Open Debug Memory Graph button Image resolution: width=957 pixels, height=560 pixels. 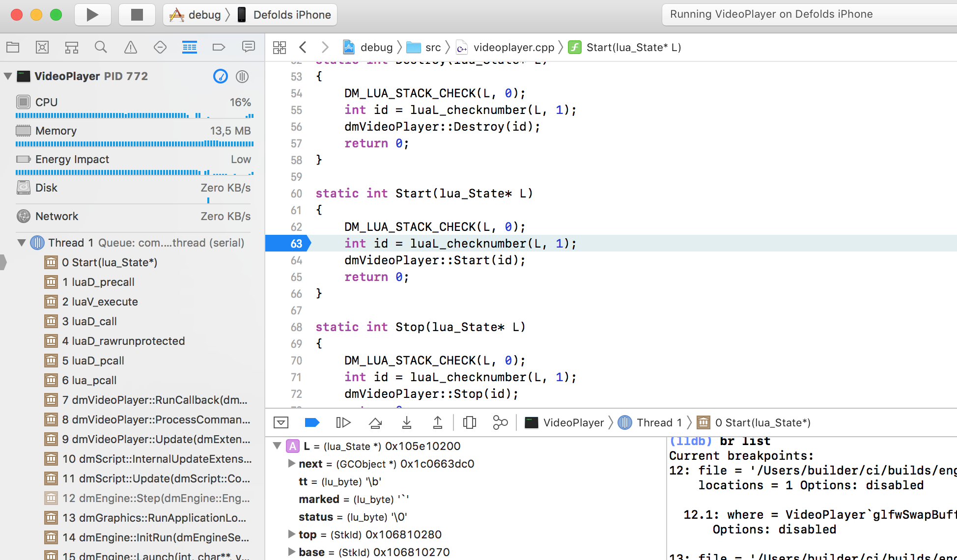click(500, 422)
